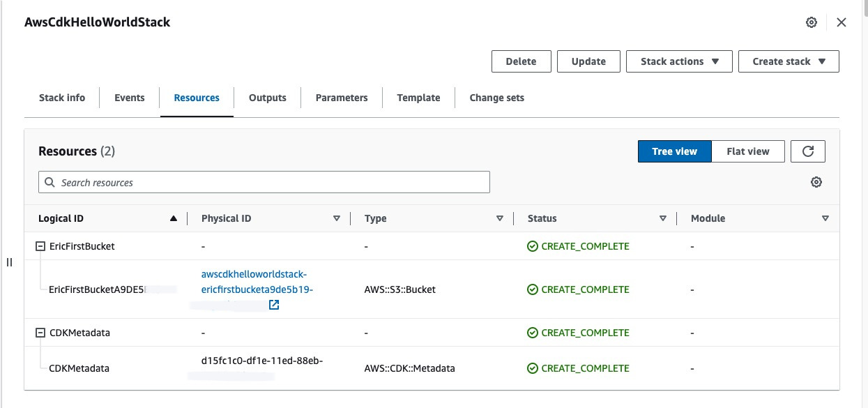Click the AWS::S3::Bucket type cell
This screenshot has height=408, width=868.
coord(400,289)
